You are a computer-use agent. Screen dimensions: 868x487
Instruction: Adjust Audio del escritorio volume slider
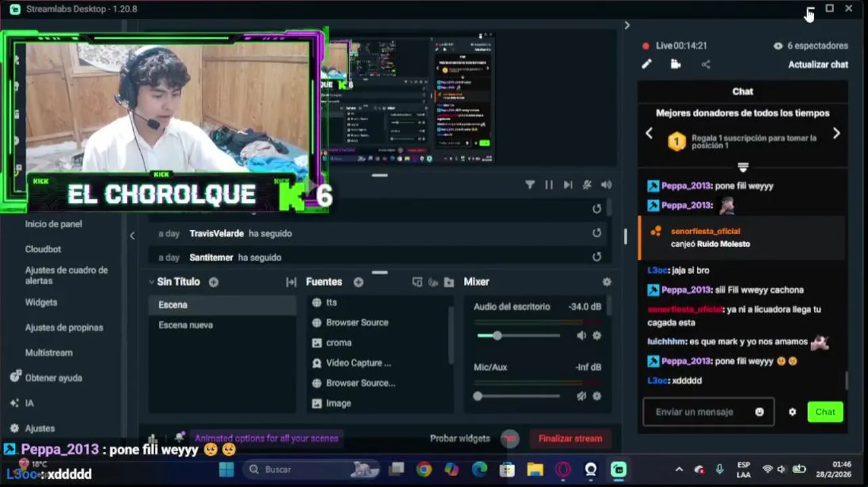tap(519, 335)
